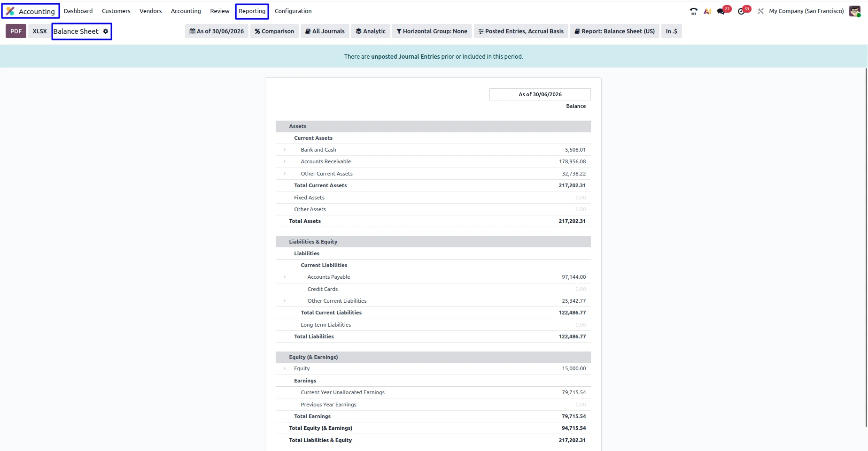Click the Bank and Cash balance 5,508.01

[x=575, y=150]
